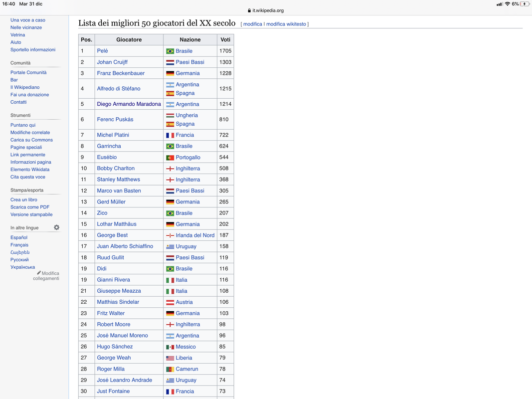The image size is (532, 399).
Task: Click modifica link next to section heading
Action: click(x=253, y=24)
